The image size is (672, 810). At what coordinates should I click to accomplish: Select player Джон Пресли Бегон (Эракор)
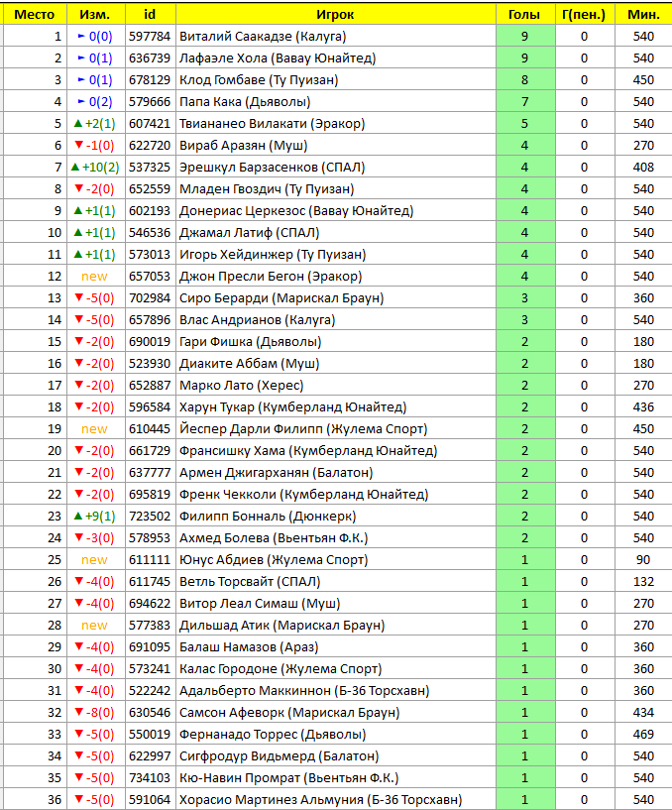click(271, 277)
